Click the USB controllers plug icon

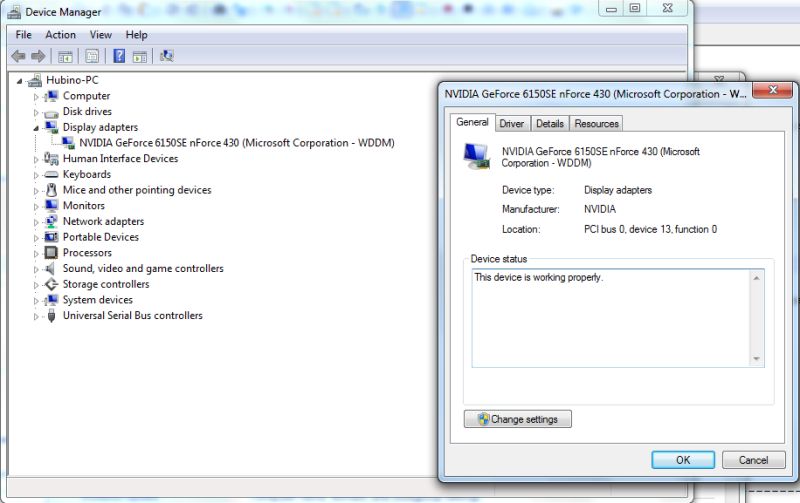pyautogui.click(x=51, y=316)
